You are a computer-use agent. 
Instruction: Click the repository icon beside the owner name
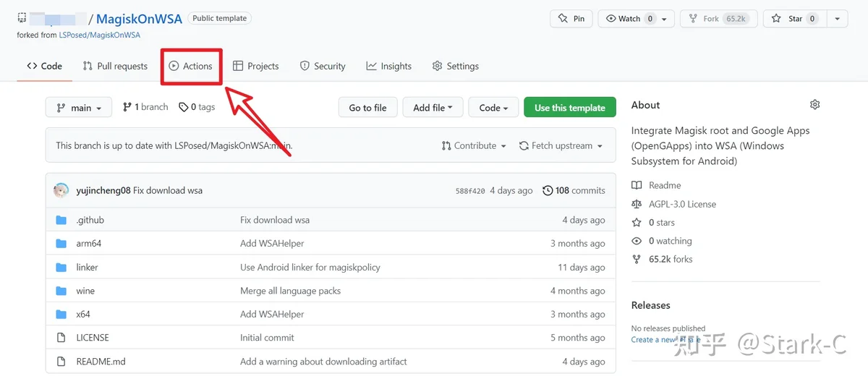point(22,18)
